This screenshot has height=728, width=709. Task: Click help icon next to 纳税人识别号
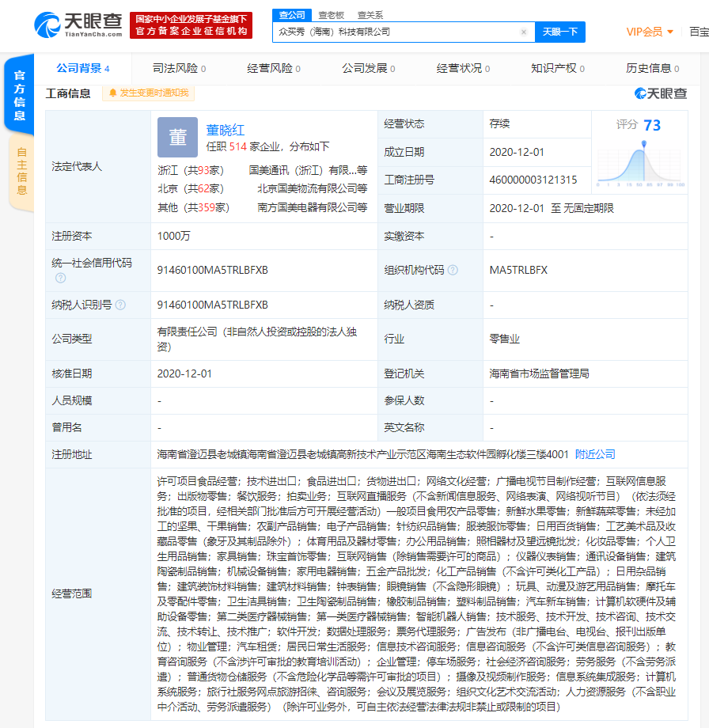point(120,305)
